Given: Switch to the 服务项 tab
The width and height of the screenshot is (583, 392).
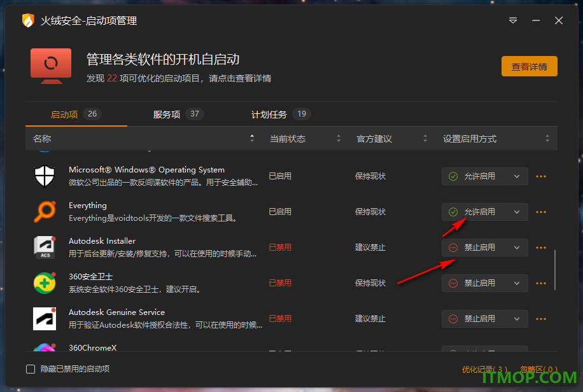Looking at the screenshot, I should tap(178, 114).
